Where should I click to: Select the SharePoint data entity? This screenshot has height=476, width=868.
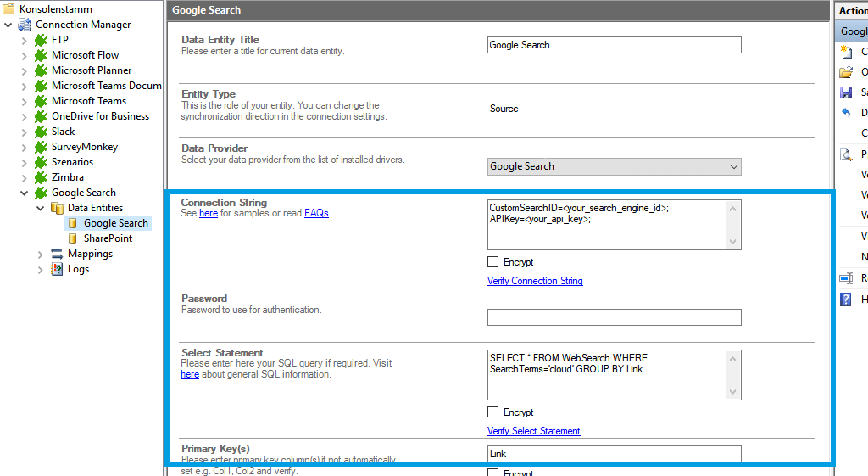(108, 238)
